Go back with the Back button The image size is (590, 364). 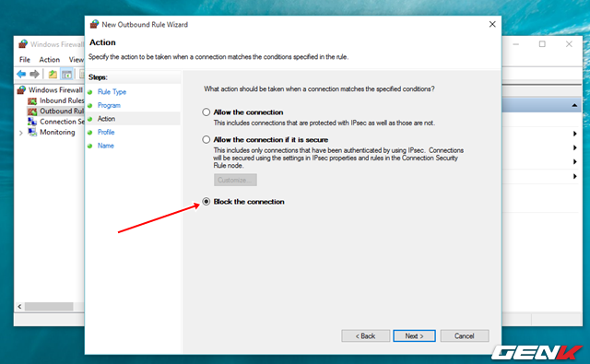[365, 335]
